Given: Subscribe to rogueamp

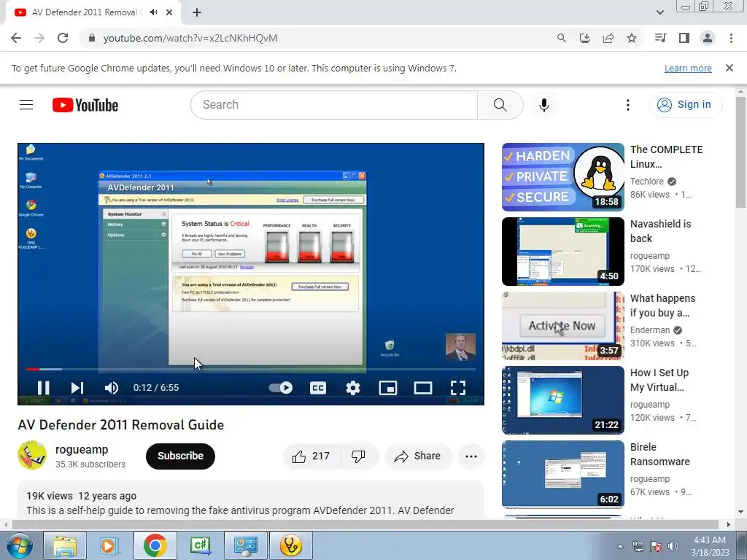Looking at the screenshot, I should (181, 456).
